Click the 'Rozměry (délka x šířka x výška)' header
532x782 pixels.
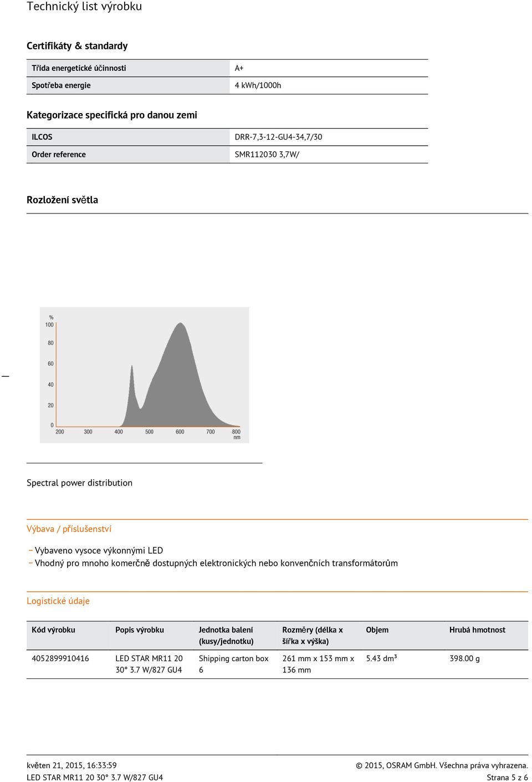[313, 636]
